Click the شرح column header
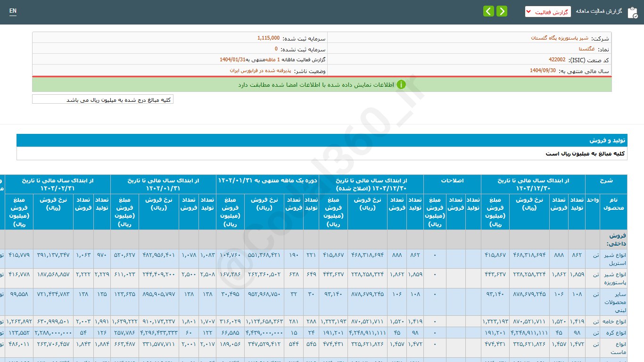Viewport: 644px width, 362px height. coord(606,181)
